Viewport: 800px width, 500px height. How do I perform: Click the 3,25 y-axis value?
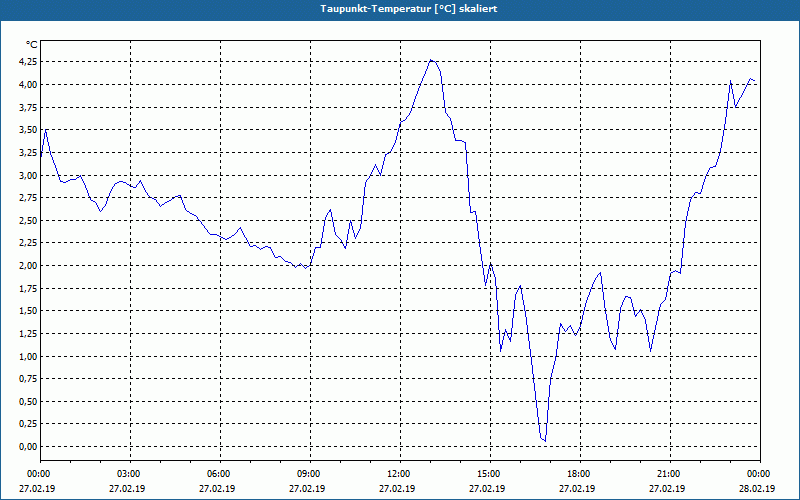[28, 153]
